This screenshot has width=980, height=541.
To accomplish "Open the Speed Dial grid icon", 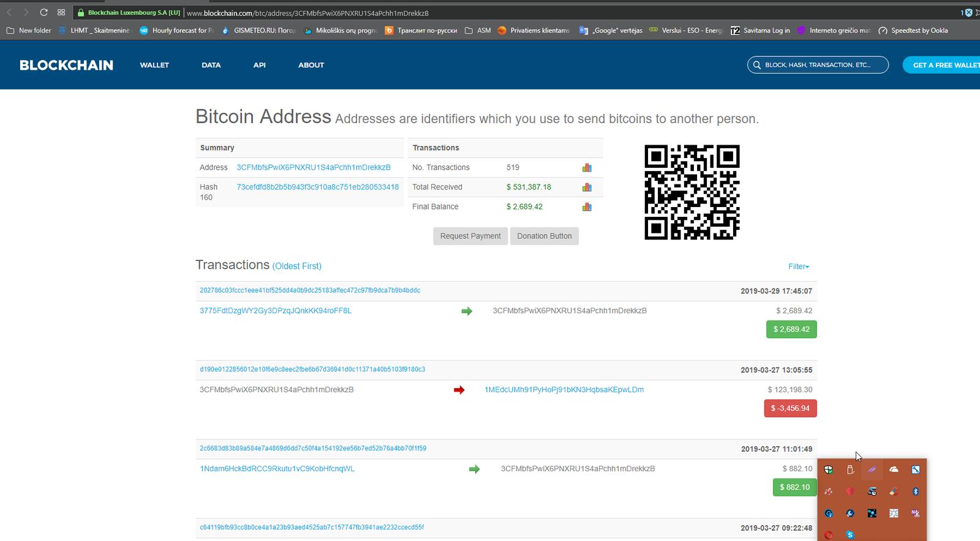I will (61, 12).
